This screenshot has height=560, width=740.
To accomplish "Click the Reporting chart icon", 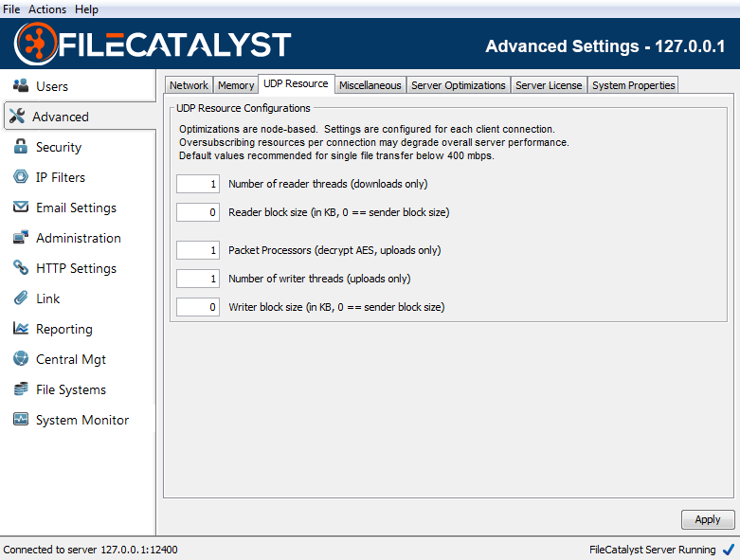I will coord(21,328).
